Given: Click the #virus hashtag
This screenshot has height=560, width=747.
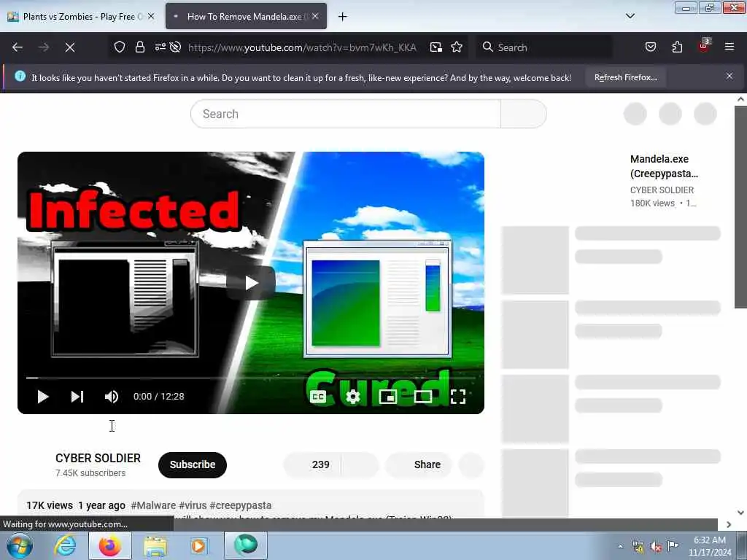Looking at the screenshot, I should 193,505.
